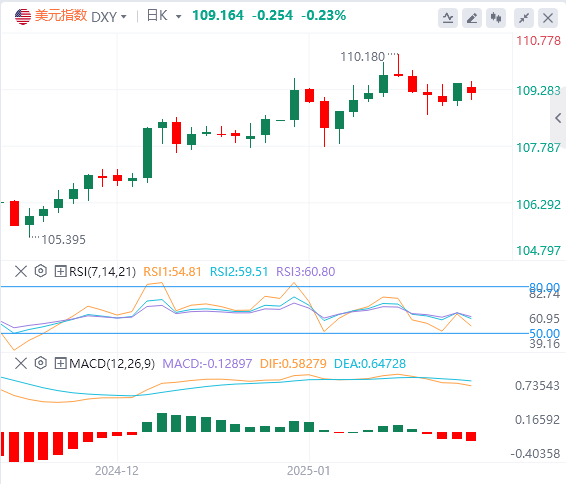Image resolution: width=566 pixels, height=484 pixels.
Task: Remove the MACD indicator panel
Action: (x=21, y=363)
